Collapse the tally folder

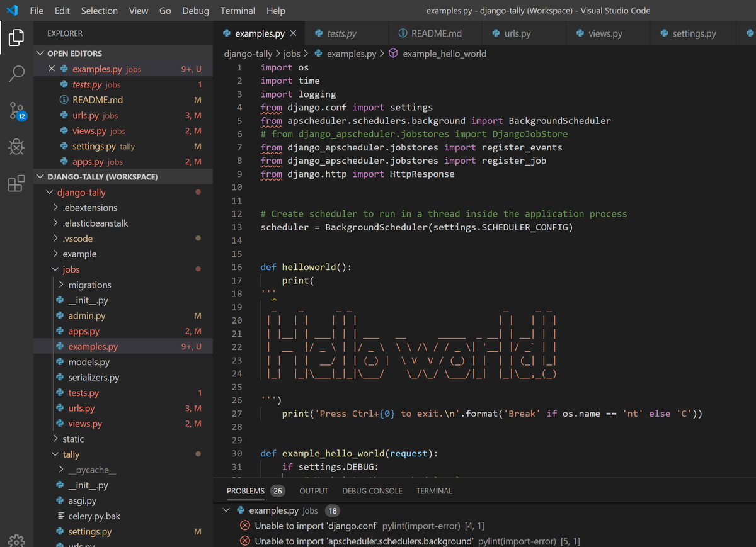(x=56, y=454)
